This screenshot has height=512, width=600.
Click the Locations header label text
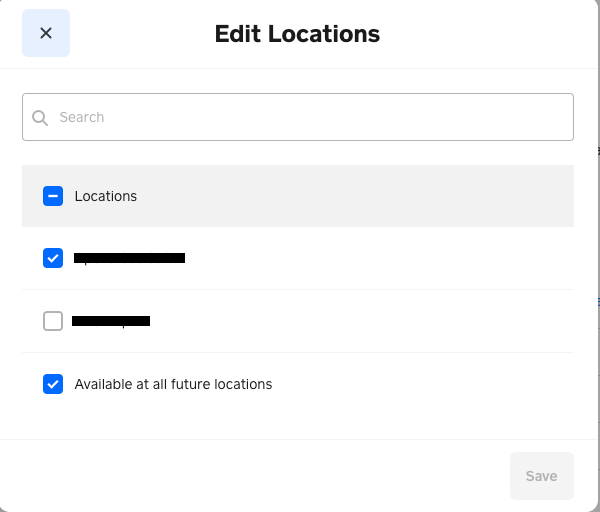[106, 196]
